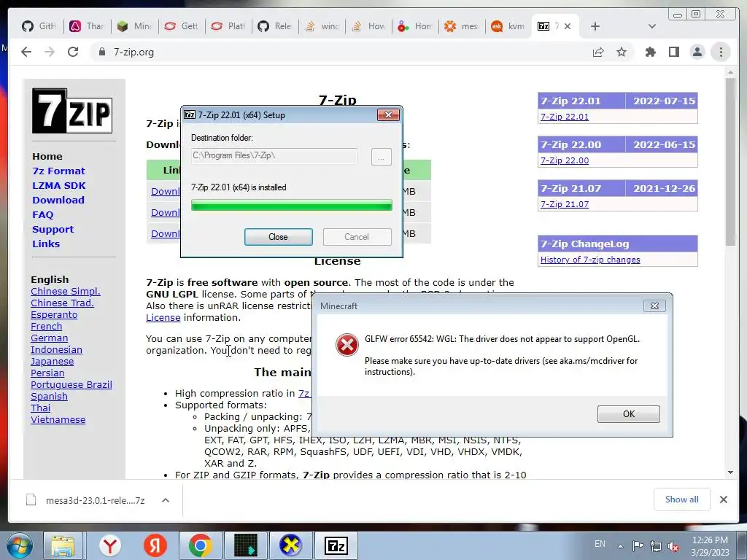Click the page vertical scrollbar thumb
Viewport: 747px width, 560px height.
pyautogui.click(x=730, y=162)
